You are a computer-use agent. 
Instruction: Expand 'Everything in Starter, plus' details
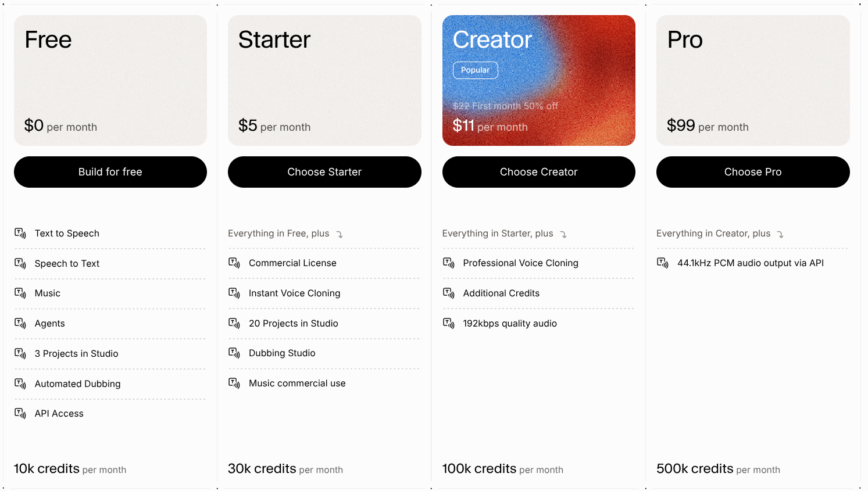tap(562, 234)
